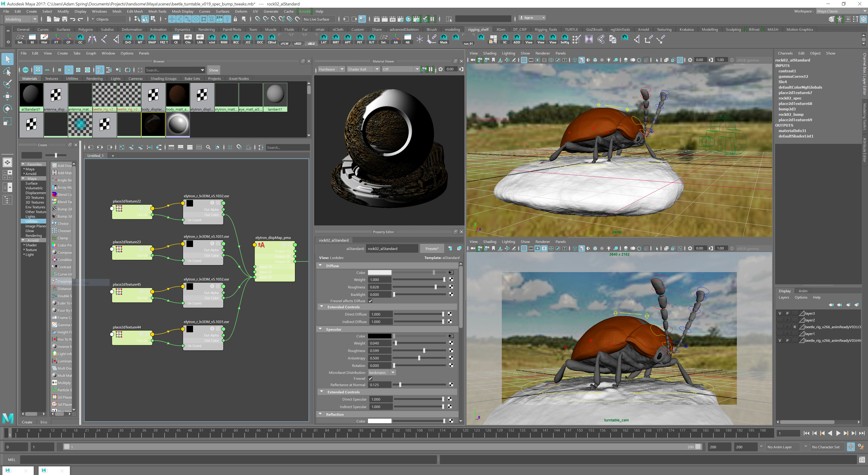Screen dimensions: 868x475
Task: Open the Modeling menu set dropdown
Action: pyautogui.click(x=21, y=19)
